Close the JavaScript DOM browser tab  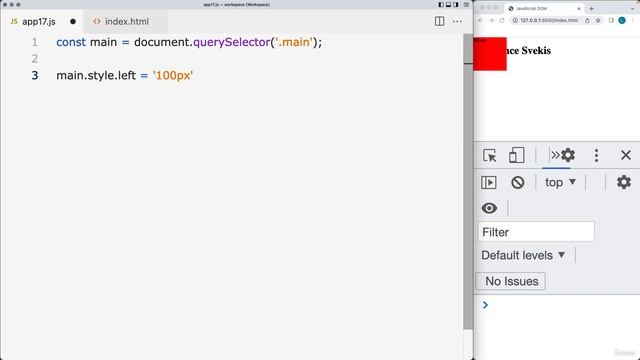tap(579, 8)
